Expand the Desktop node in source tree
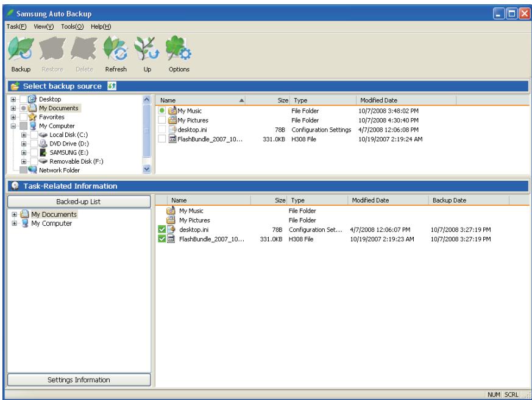 click(13, 99)
